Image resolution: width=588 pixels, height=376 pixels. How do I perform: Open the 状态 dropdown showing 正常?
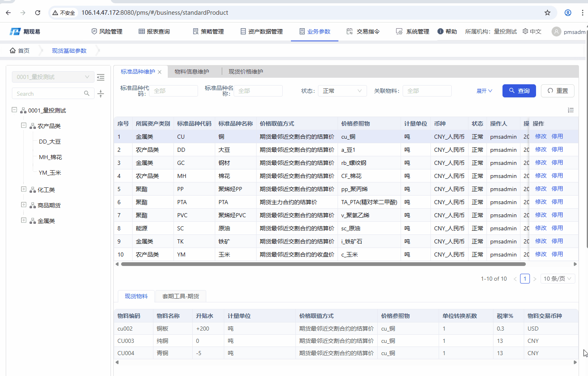point(342,91)
